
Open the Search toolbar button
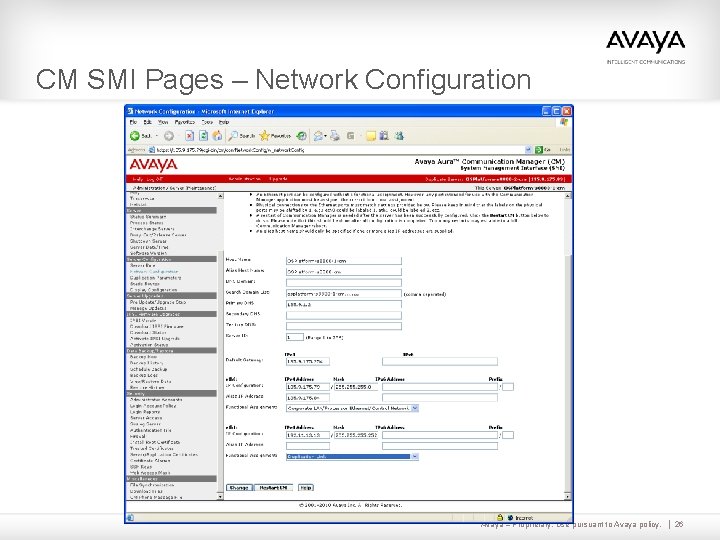242,136
